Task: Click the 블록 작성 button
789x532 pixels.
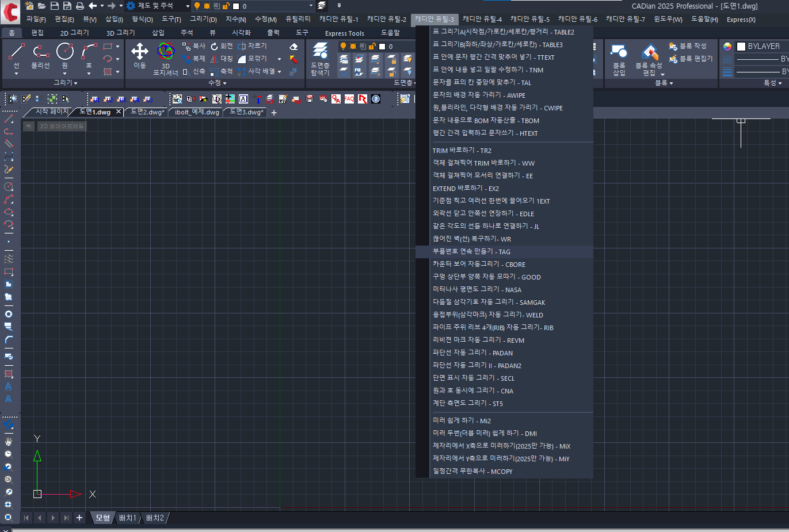Action: coord(688,46)
